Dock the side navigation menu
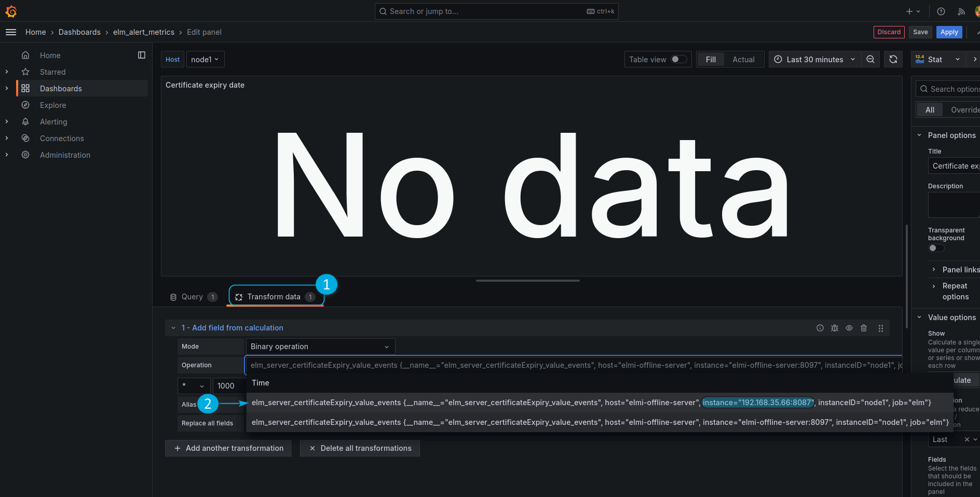 coord(142,56)
